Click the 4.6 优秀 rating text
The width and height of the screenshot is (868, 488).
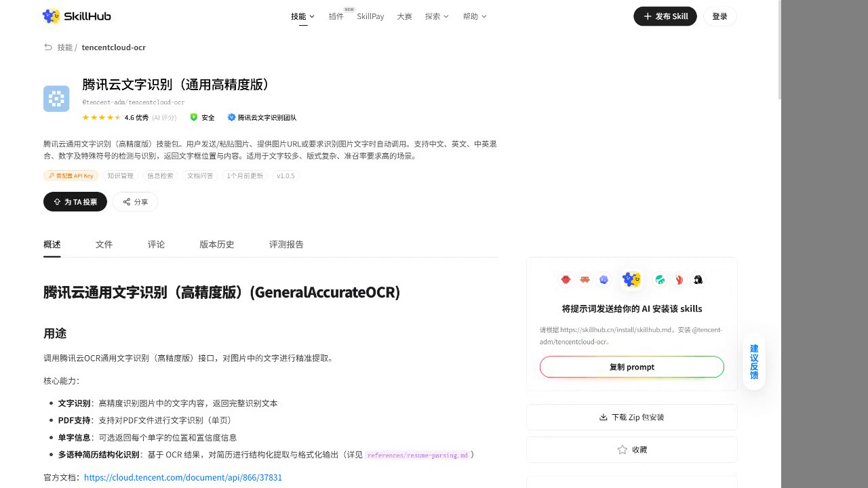pos(136,117)
